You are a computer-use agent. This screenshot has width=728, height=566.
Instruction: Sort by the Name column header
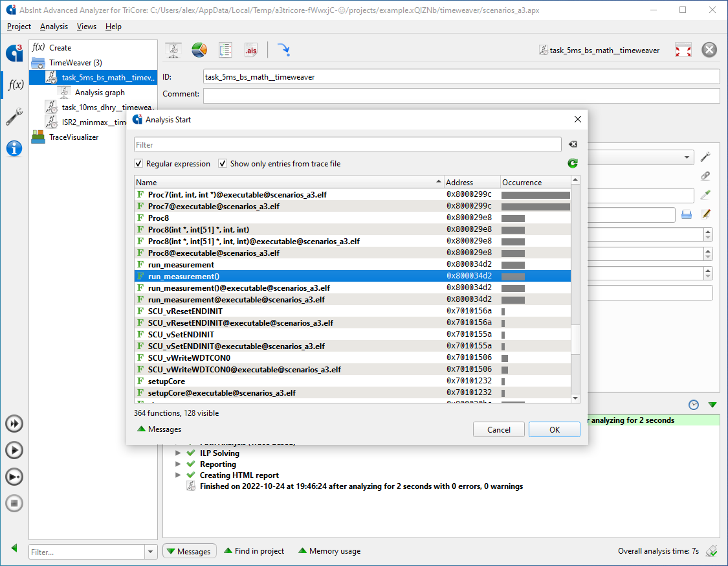click(289, 182)
